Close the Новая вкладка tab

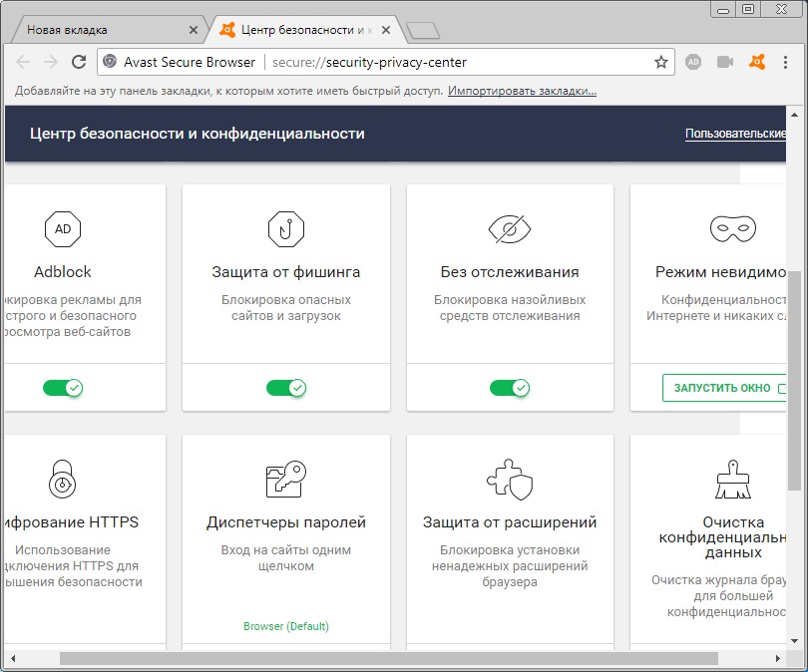point(194,30)
